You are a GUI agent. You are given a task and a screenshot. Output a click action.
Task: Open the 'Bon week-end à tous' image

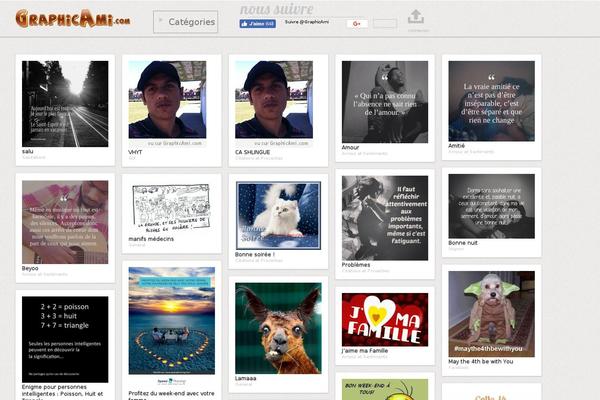coord(385,390)
